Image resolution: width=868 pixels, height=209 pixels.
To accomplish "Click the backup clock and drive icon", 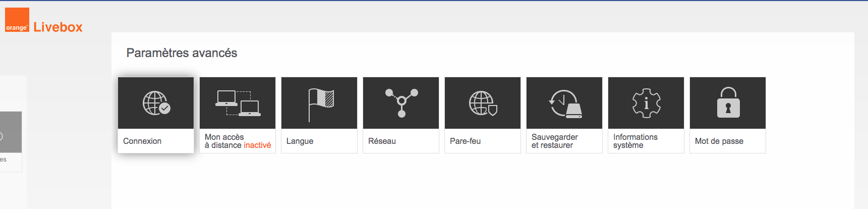I will (565, 103).
